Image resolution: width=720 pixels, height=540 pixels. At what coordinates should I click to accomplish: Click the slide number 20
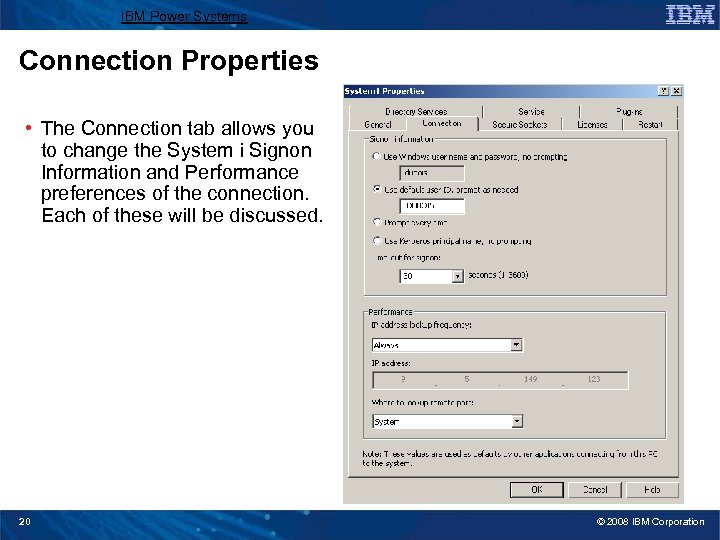tap(25, 522)
